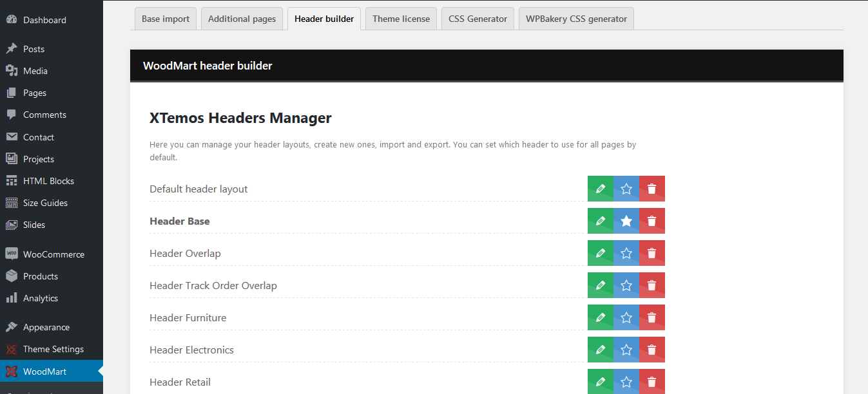Edit the Header Furniture layout
This screenshot has width=868, height=394.
point(601,317)
